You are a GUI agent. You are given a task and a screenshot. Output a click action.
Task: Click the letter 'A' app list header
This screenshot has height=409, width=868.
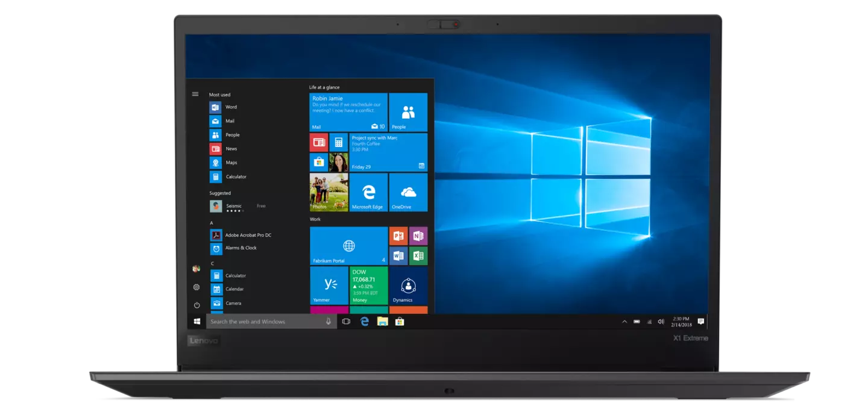coord(212,223)
